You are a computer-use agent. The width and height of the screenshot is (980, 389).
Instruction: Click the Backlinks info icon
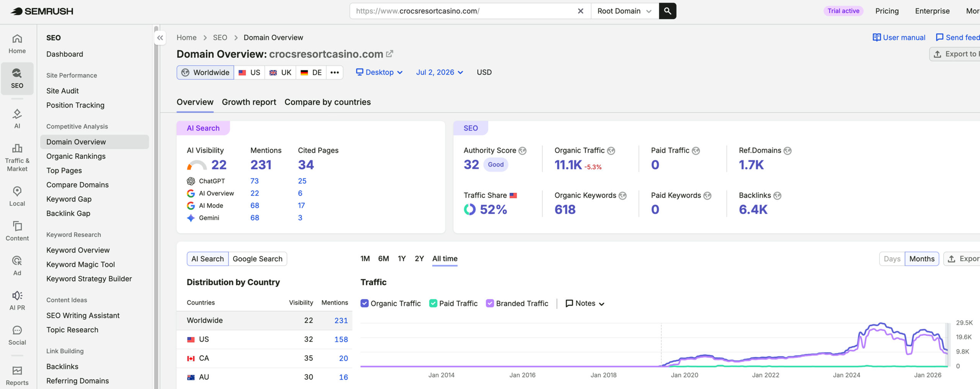tap(777, 196)
